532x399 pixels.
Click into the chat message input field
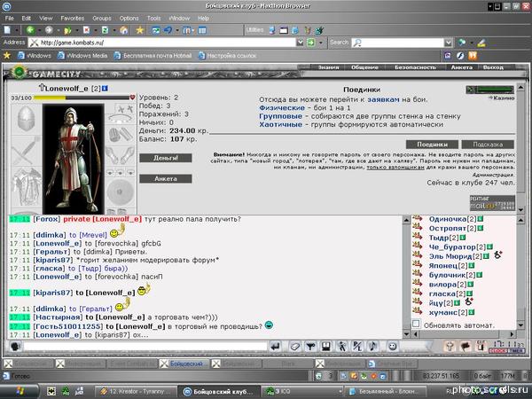click(x=145, y=347)
